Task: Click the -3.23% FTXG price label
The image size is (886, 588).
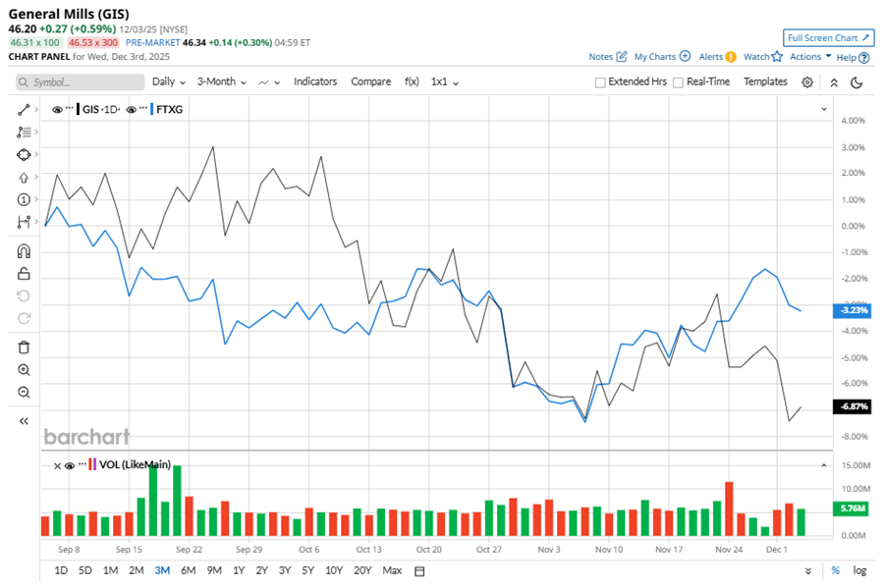Action: [x=852, y=310]
